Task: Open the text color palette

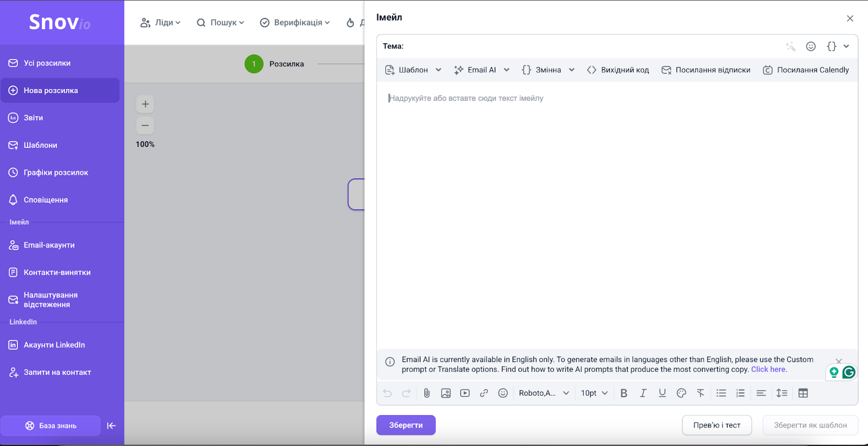Action: pos(681,393)
